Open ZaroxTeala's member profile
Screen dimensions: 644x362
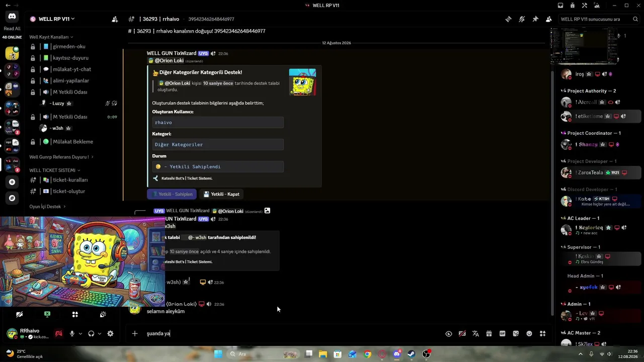(601, 172)
